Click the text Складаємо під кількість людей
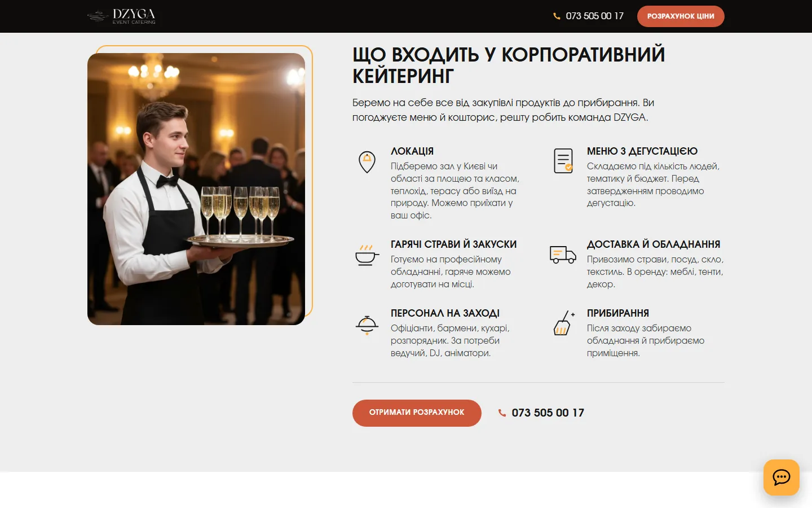The image size is (812, 508). pyautogui.click(x=654, y=185)
